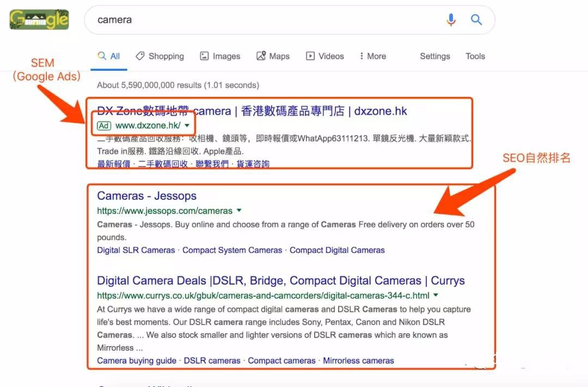Viewport: 588px width, 387px height.
Task: Click the Ad label badge
Action: 104,126
